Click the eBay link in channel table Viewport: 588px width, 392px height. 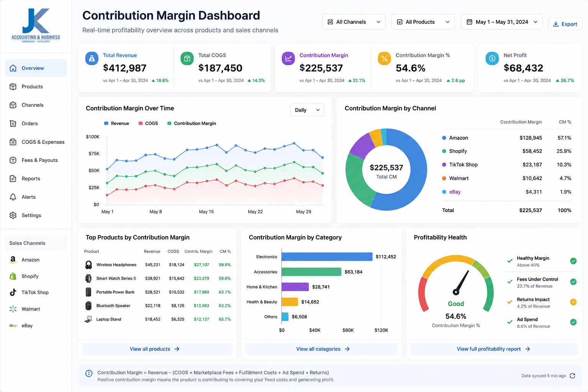click(x=455, y=192)
